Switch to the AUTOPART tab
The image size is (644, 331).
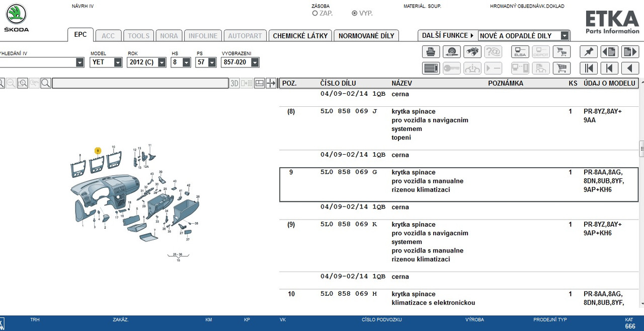pos(245,36)
